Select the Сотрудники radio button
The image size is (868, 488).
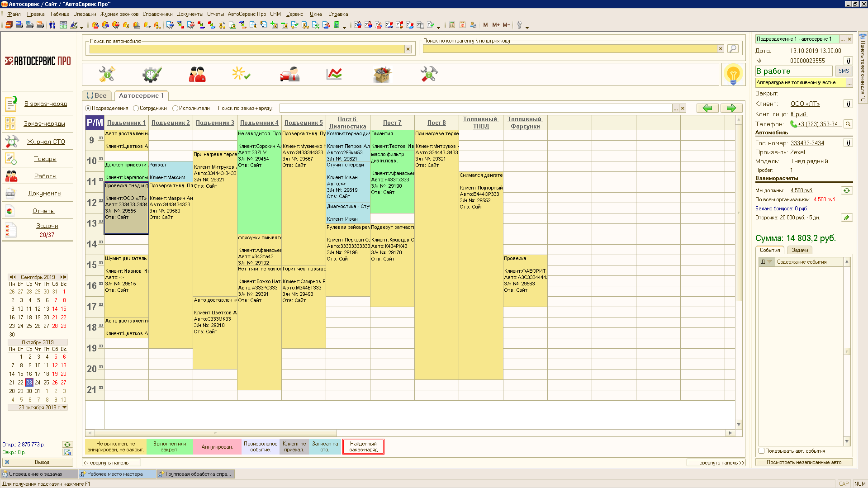[x=136, y=109]
